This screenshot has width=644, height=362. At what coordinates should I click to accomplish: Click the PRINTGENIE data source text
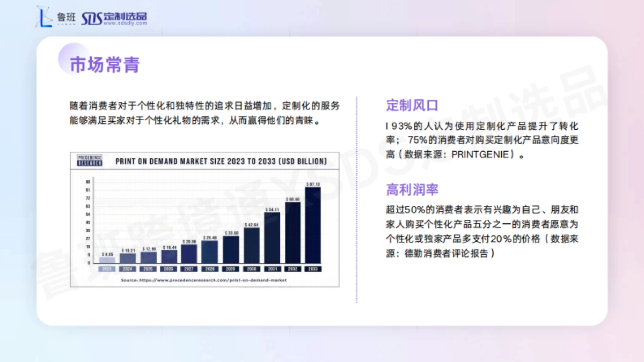point(478,154)
